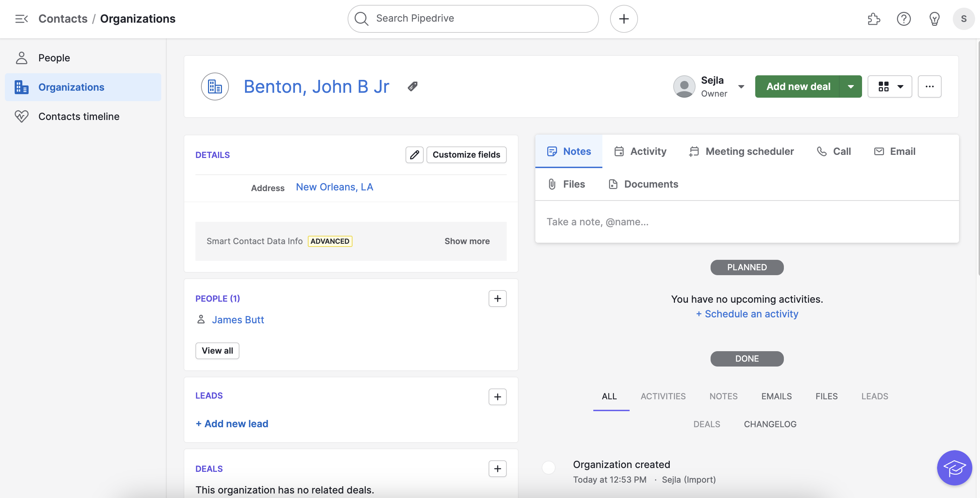The width and height of the screenshot is (980, 498).
Task: Open the layout view switcher dropdown
Action: tap(890, 86)
